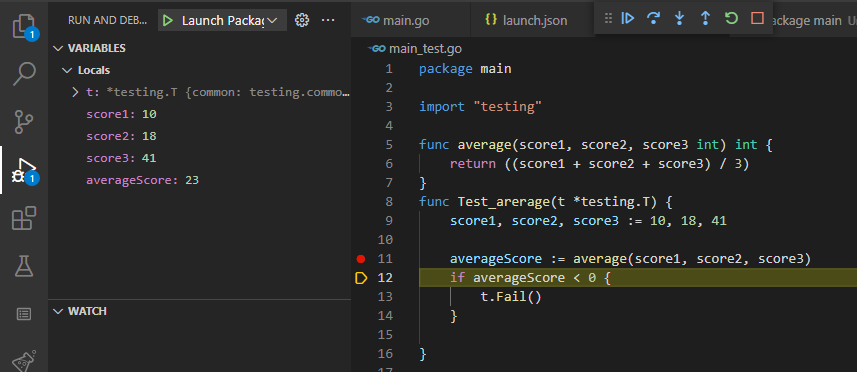Click Step Out arrow in debug toolbar

[x=705, y=19]
